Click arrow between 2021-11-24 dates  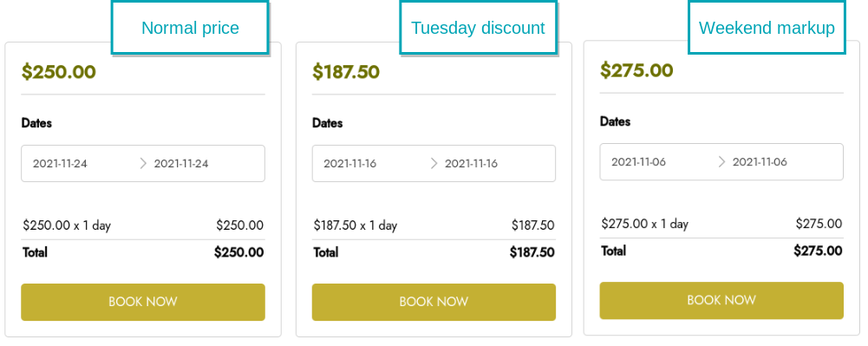click(143, 163)
